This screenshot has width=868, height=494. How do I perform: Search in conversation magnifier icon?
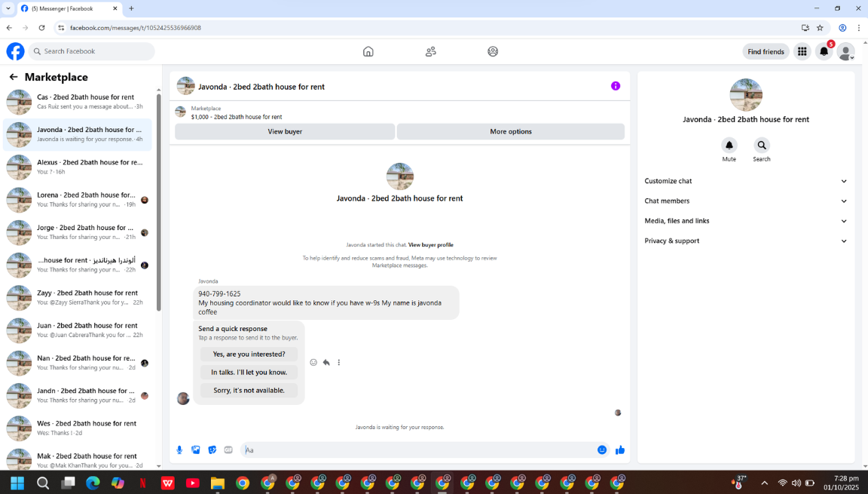point(762,145)
